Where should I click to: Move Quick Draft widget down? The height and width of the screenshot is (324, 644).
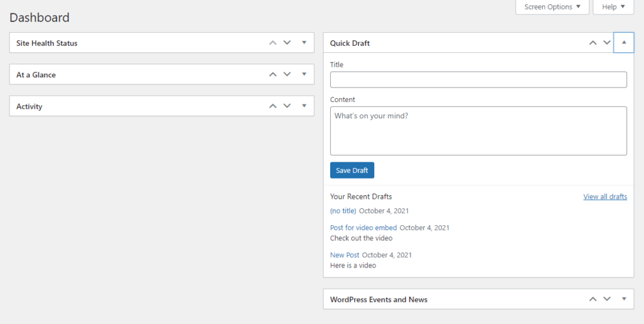click(x=607, y=43)
